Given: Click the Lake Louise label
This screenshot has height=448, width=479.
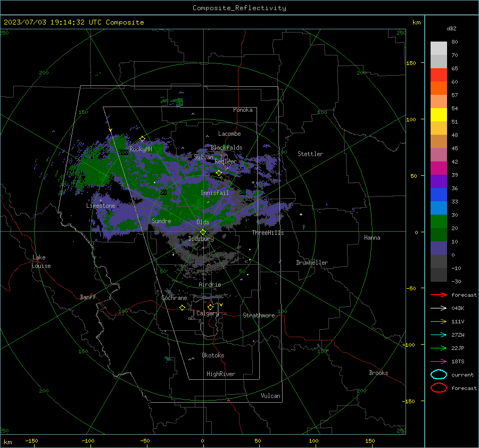Looking at the screenshot, I should click(x=41, y=262).
